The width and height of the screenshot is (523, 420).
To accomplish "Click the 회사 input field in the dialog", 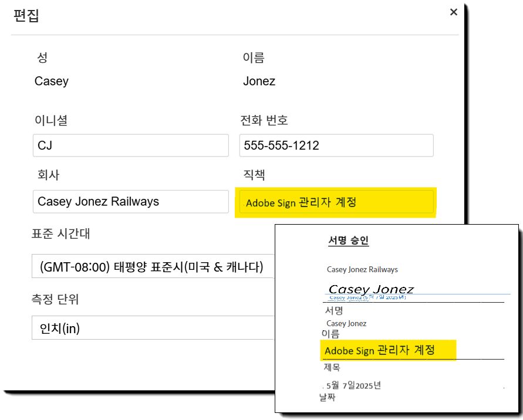I will click(x=130, y=201).
